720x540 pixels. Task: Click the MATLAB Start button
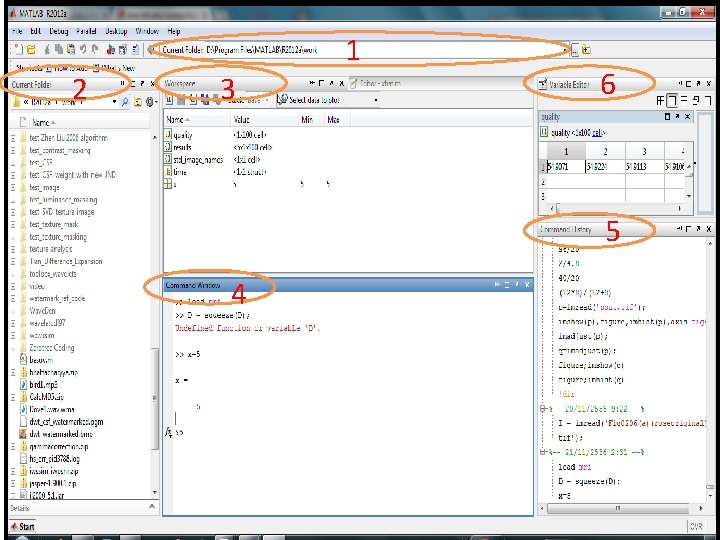(x=23, y=526)
